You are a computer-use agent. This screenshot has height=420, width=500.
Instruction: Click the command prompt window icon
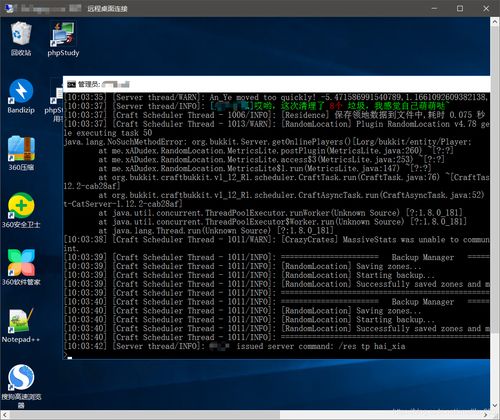pos(71,84)
